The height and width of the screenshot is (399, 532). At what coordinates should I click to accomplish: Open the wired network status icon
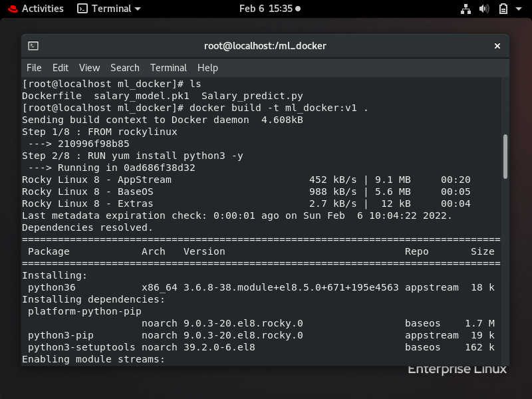[x=465, y=9]
